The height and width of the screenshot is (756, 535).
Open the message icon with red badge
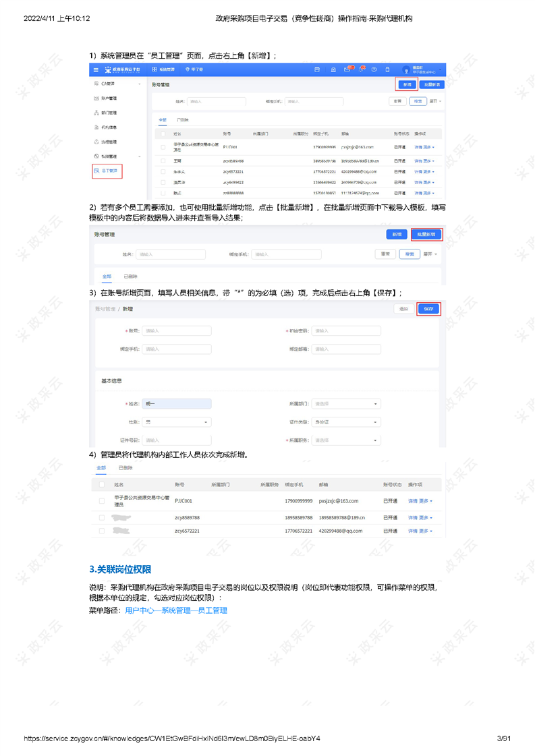click(x=347, y=69)
